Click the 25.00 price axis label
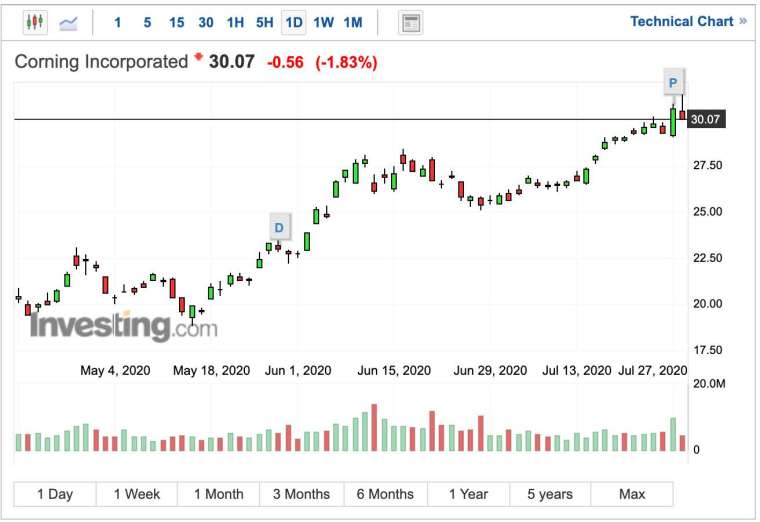The height and width of the screenshot is (522, 760). point(708,211)
